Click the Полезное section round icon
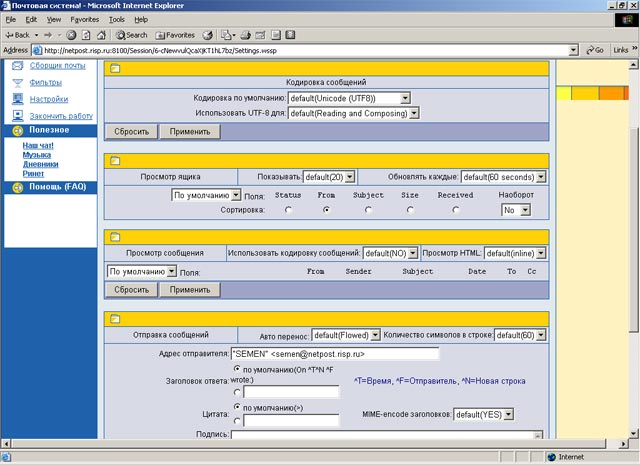This screenshot has width=640, height=465. (18, 131)
